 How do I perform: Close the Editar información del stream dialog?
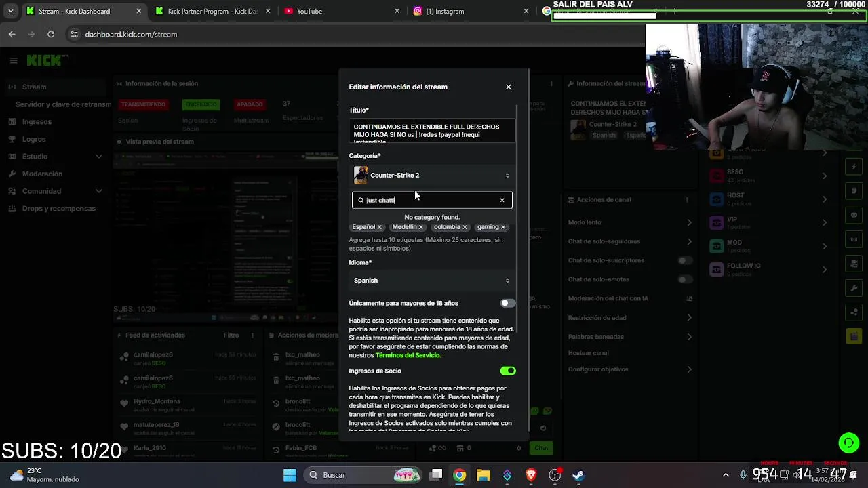coord(508,87)
